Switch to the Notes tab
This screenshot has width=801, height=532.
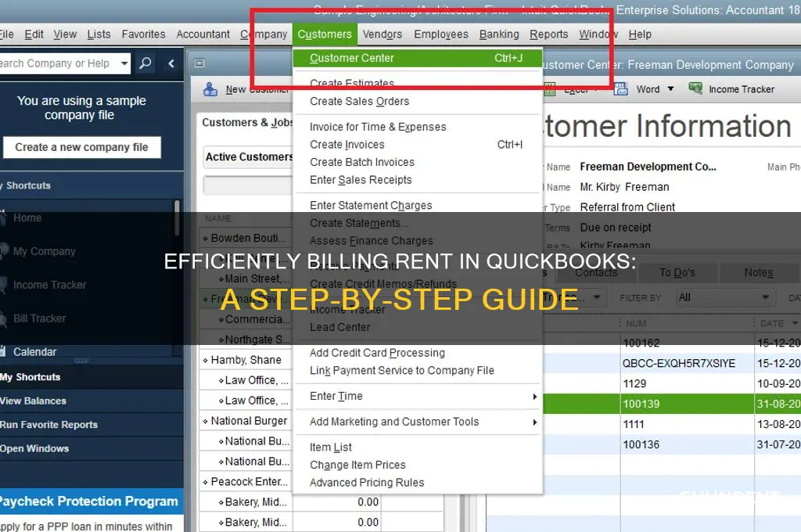(x=758, y=273)
